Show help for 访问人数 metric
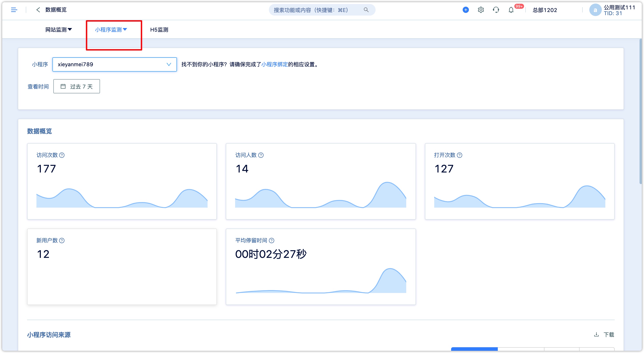 [261, 155]
